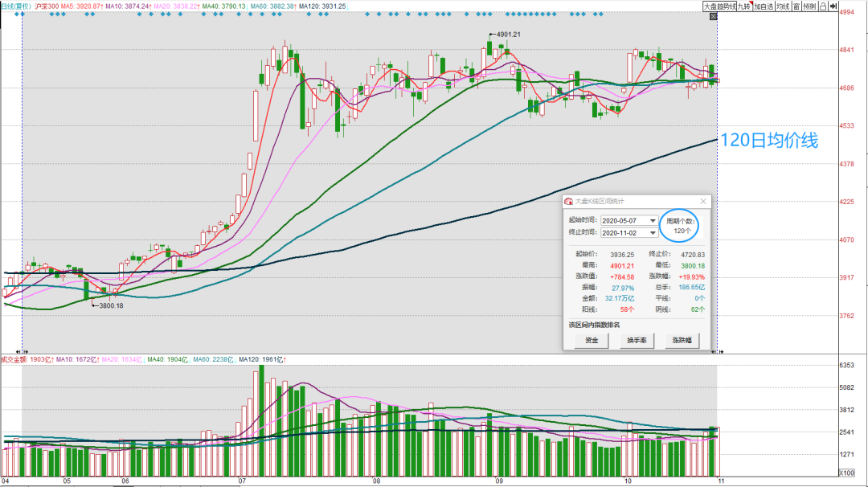Click the 阴线 62个 value
This screenshot has width=868, height=487.
698,309
